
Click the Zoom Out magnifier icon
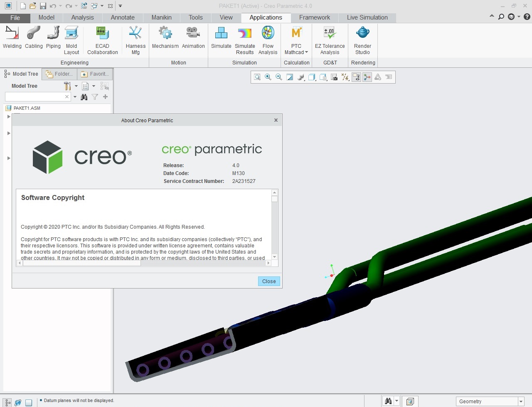pos(279,77)
